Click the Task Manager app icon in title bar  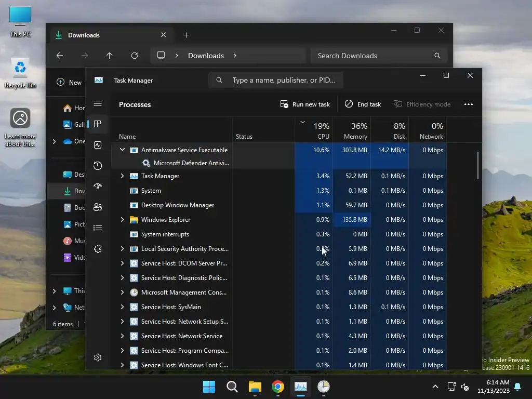pyautogui.click(x=99, y=80)
